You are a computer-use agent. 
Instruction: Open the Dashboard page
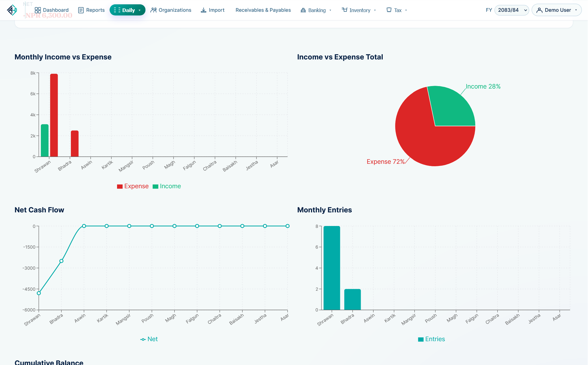[x=52, y=10]
